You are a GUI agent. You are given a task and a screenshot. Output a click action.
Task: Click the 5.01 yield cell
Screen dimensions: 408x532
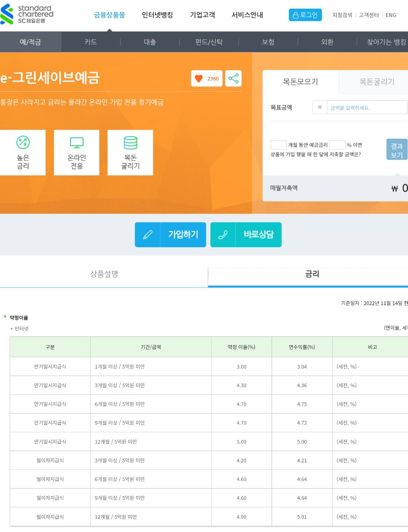click(x=302, y=517)
